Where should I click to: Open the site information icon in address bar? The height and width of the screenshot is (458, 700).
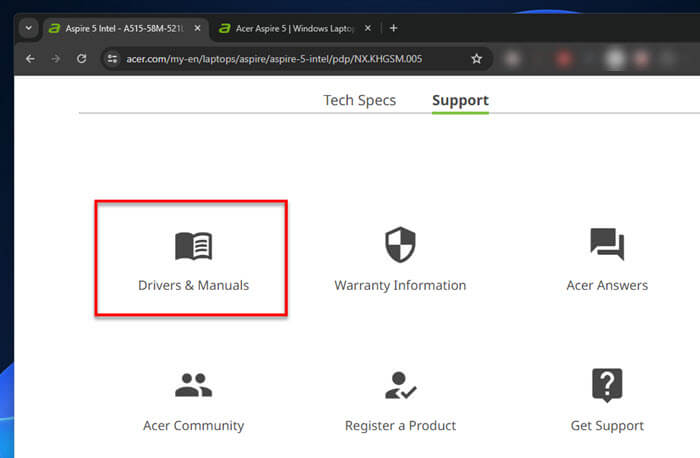pyautogui.click(x=112, y=58)
